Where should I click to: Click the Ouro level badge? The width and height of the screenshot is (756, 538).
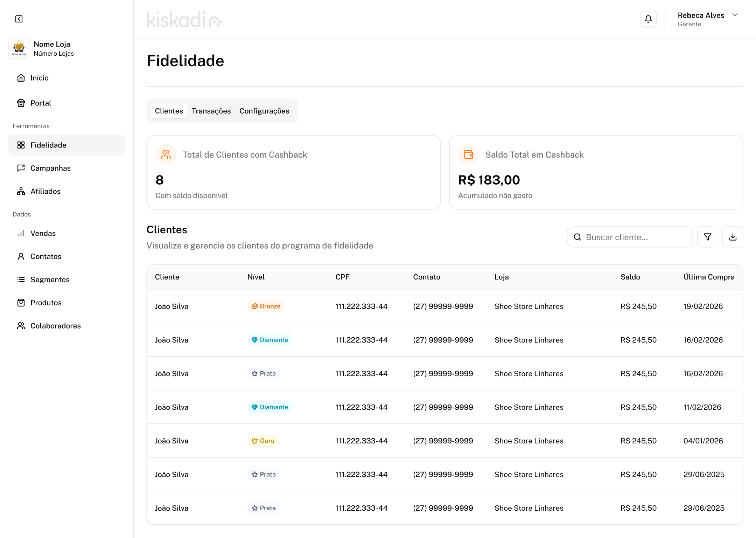point(263,441)
